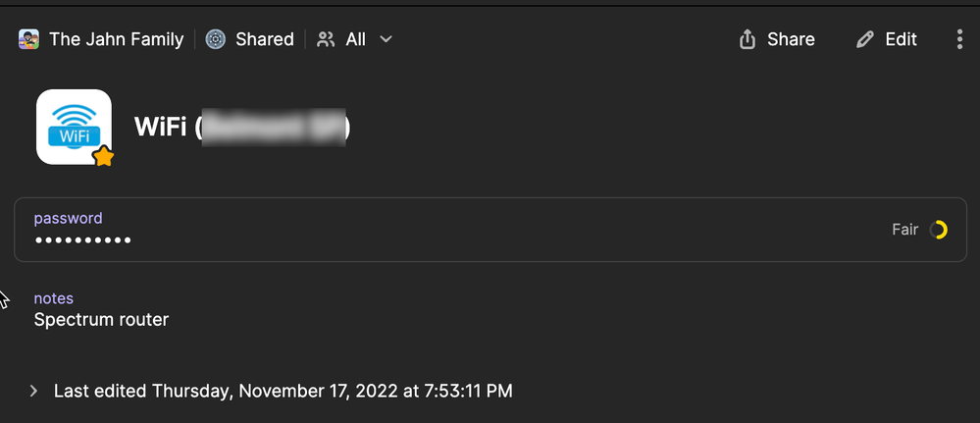Click the Edit button text
The height and width of the screenshot is (423, 980).
pyautogui.click(x=901, y=39)
